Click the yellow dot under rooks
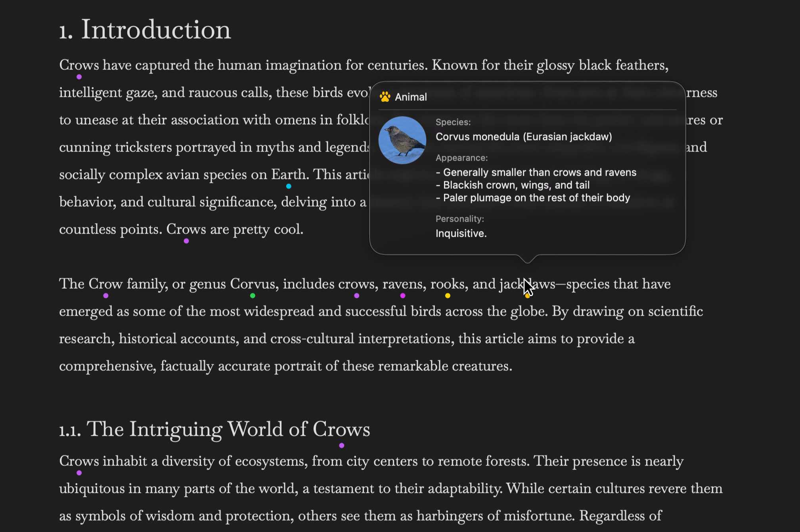The image size is (800, 532). click(448, 296)
